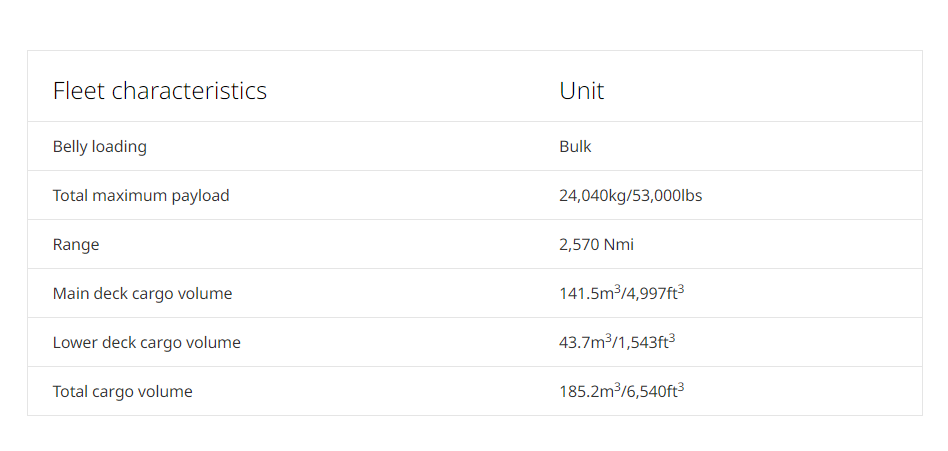Click the 24,040kg/53,000lbs payload value
948x451 pixels.
point(631,196)
